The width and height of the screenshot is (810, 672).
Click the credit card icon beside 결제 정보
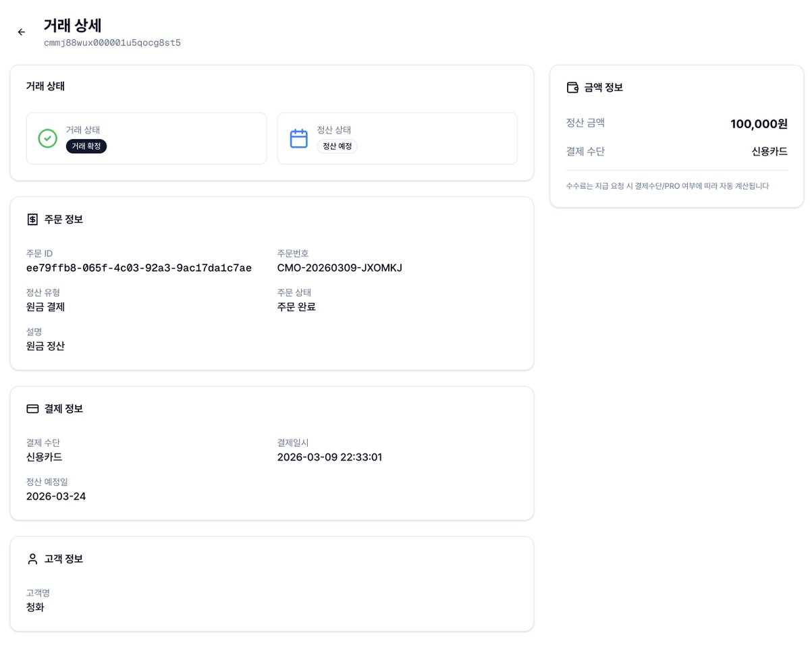point(32,409)
